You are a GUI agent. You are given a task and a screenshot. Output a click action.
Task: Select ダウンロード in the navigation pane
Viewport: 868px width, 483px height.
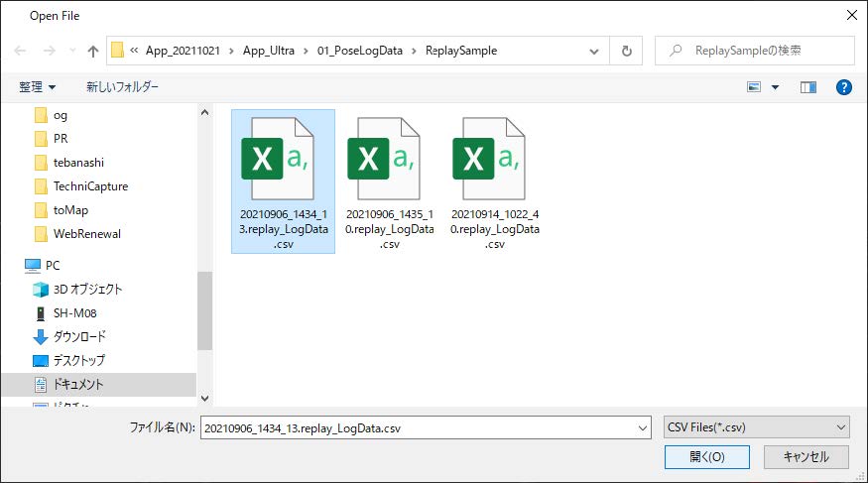pos(79,337)
